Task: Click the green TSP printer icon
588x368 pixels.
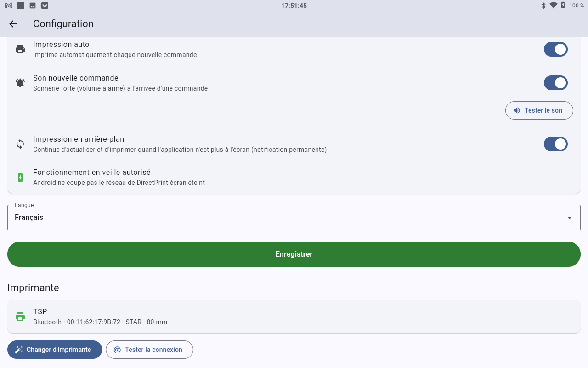Action: [20, 316]
